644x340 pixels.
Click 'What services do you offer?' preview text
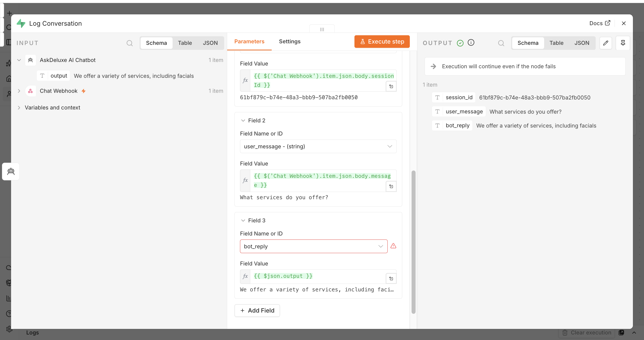coord(284,197)
